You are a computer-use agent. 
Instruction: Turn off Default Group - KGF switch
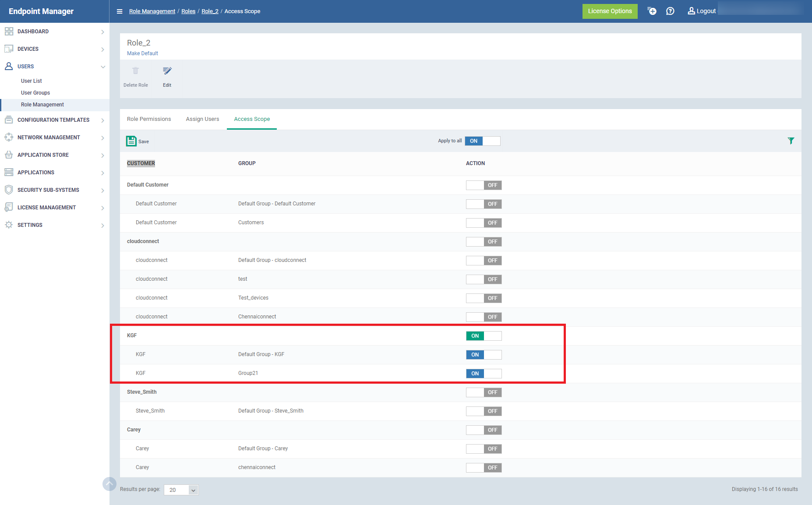484,355
